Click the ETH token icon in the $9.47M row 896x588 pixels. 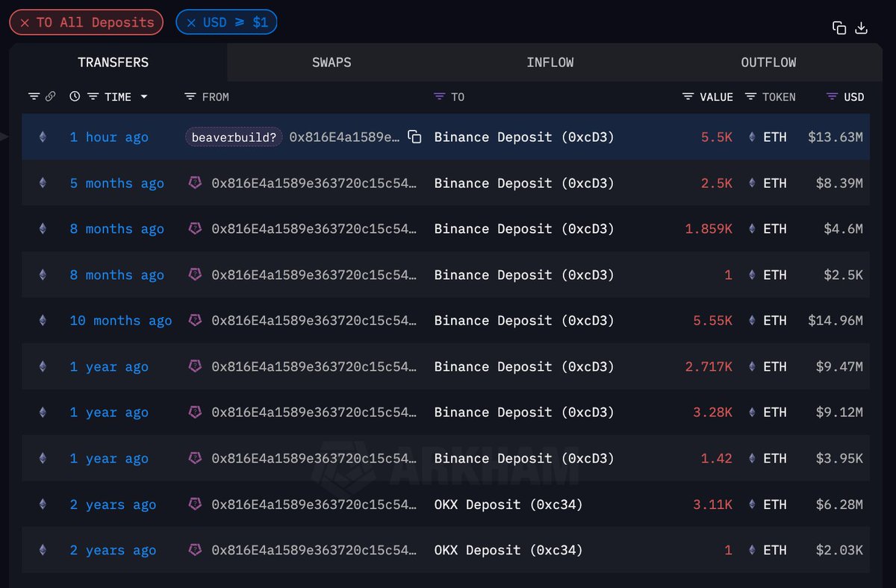point(752,367)
